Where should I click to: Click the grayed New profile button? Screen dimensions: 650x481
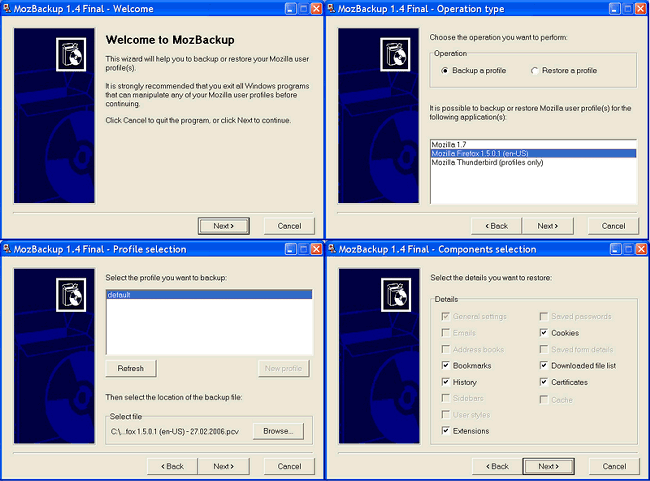284,368
